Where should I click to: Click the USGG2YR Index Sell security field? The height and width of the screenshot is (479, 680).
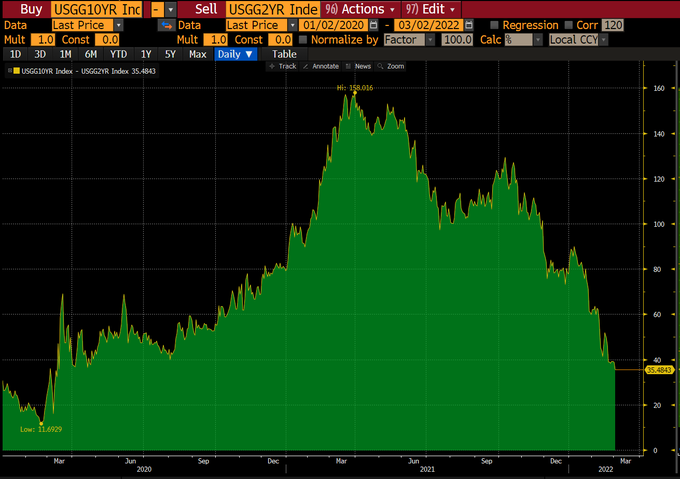[273, 9]
